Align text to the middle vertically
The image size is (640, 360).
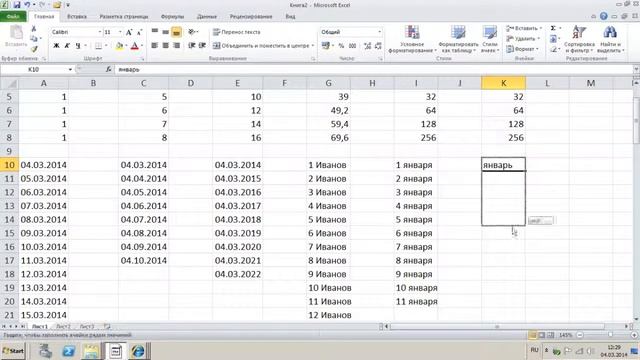tap(165, 32)
